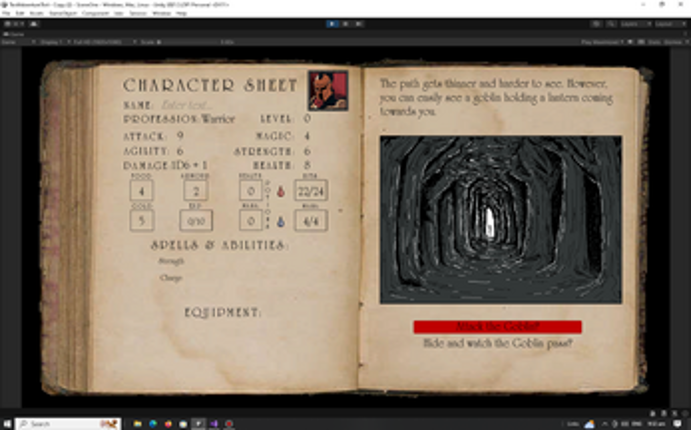Screen dimensions: 691x430
Task: Click the cloud services icon in toolbar
Action: tap(34, 24)
